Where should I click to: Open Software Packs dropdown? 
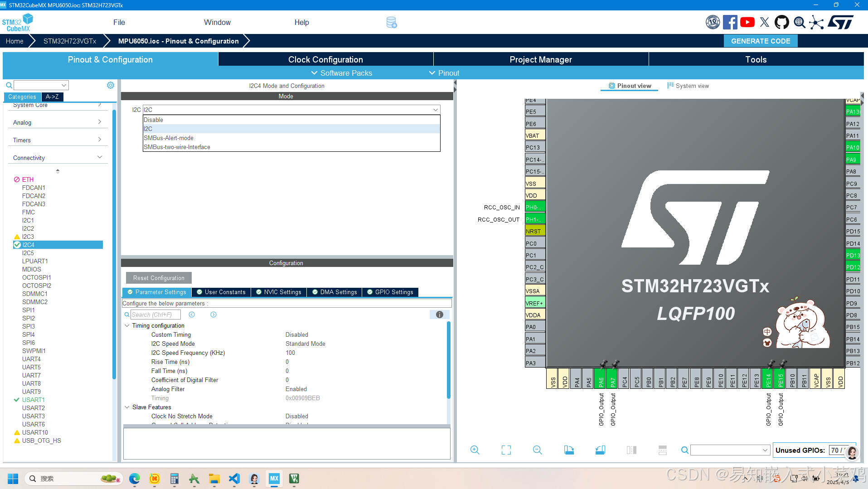click(x=341, y=73)
